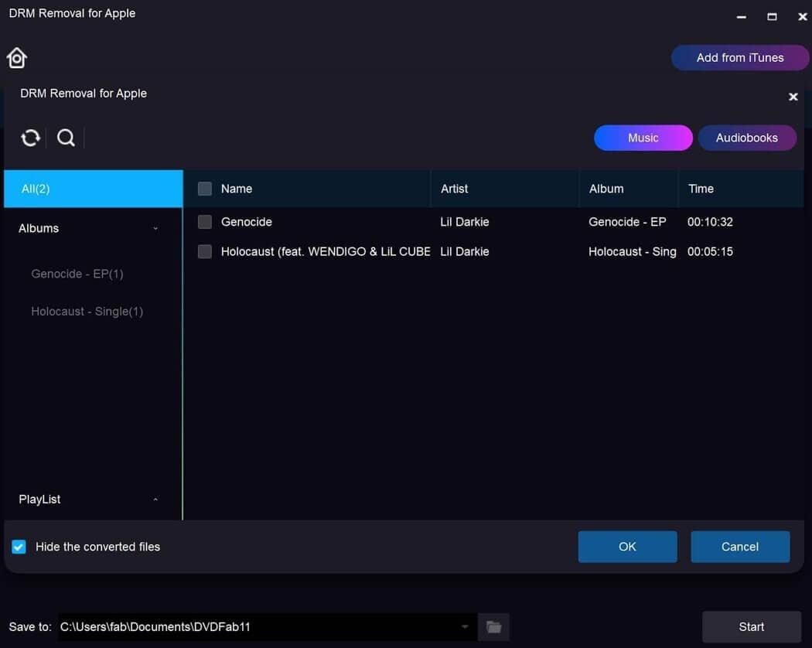812x648 pixels.
Task: Click the 00:05:15 duration cell
Action: click(710, 252)
